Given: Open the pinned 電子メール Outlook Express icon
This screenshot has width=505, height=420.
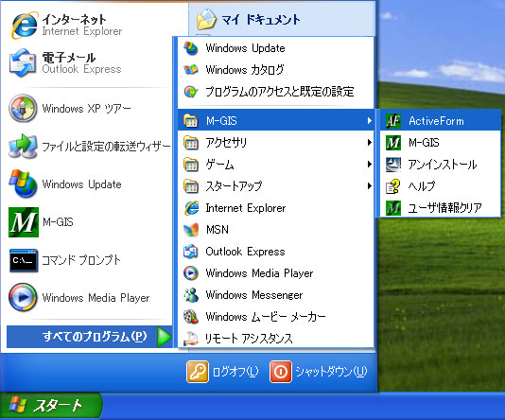Looking at the screenshot, I should (23, 62).
